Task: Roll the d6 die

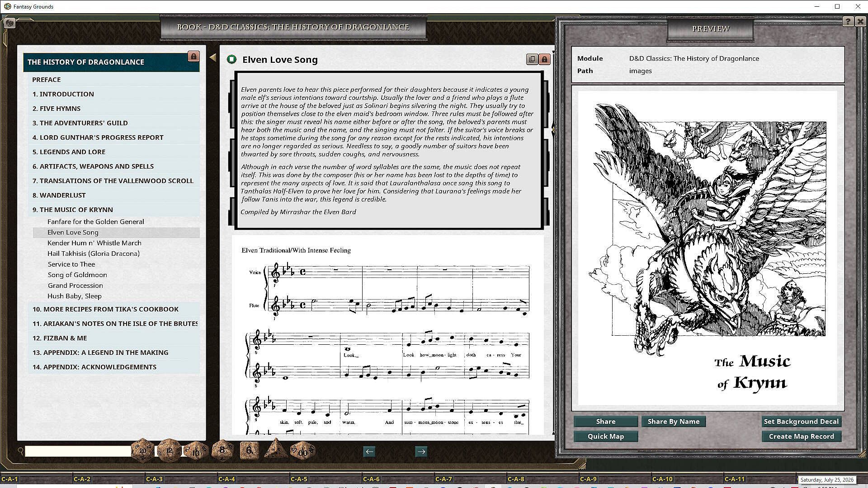Action: [249, 450]
